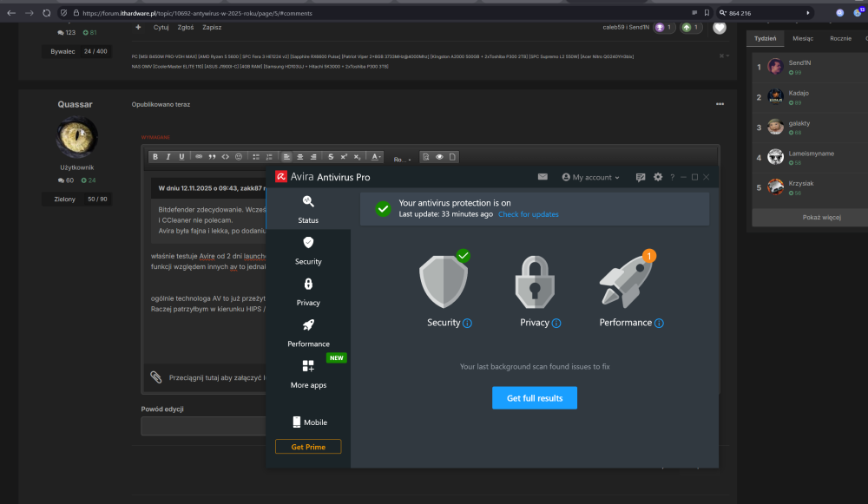Open the post options ellipsis menu
Viewport: 868px width, 504px height.
click(720, 104)
